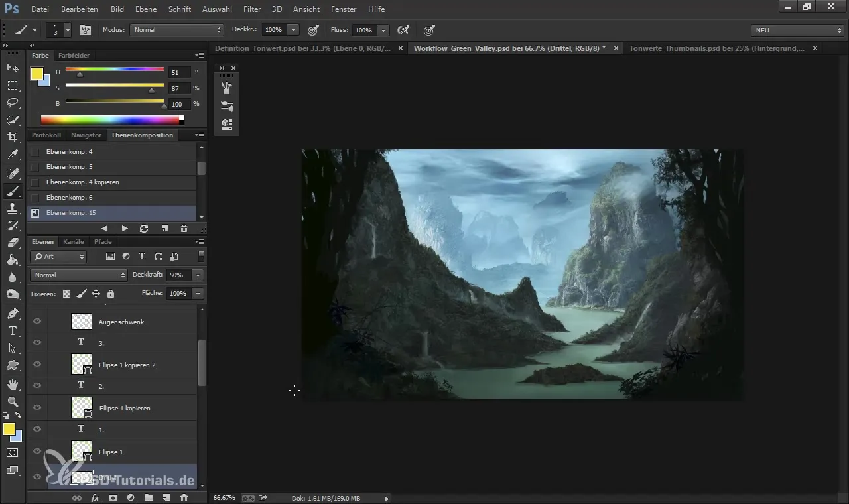Click the hue value input field

pyautogui.click(x=180, y=72)
